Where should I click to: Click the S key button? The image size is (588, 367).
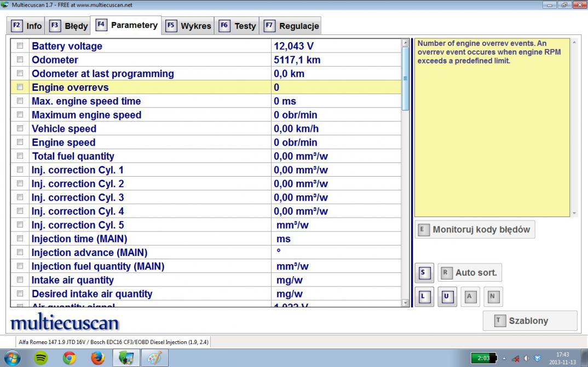[424, 272]
